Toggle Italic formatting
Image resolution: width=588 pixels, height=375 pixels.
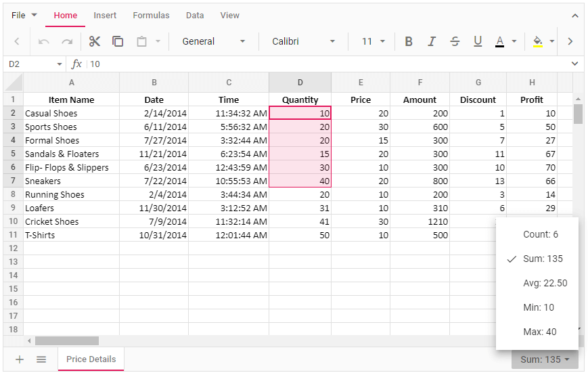pos(432,41)
